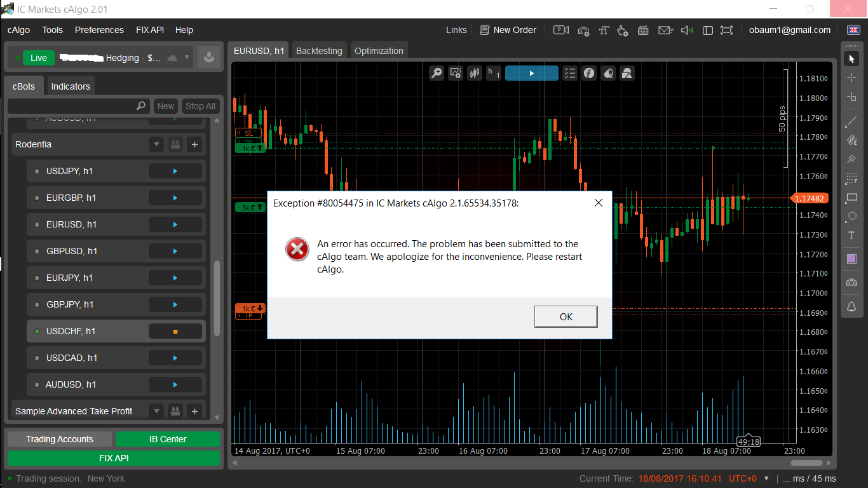The height and width of the screenshot is (488, 868).
Task: Expand the Rodentia dropdown arrow
Action: coord(156,145)
